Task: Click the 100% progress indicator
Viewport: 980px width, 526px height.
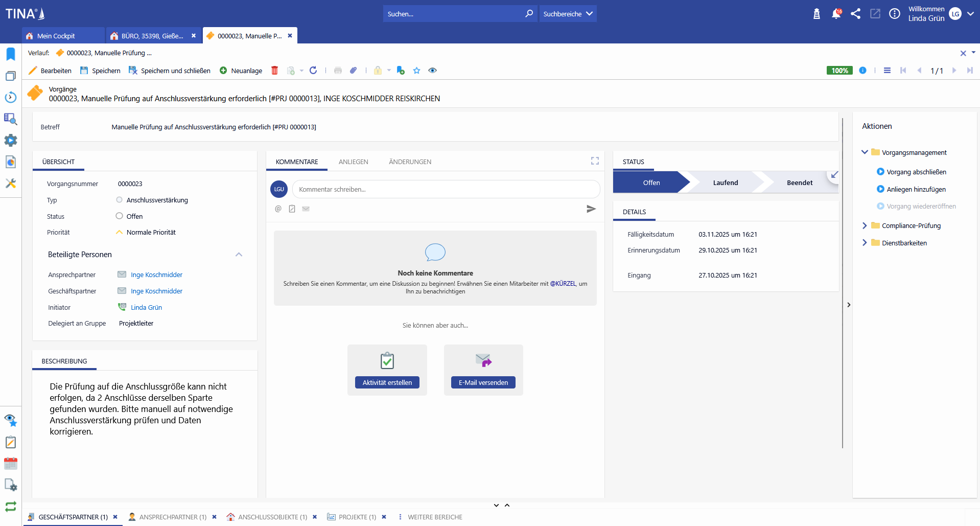Action: (x=839, y=71)
